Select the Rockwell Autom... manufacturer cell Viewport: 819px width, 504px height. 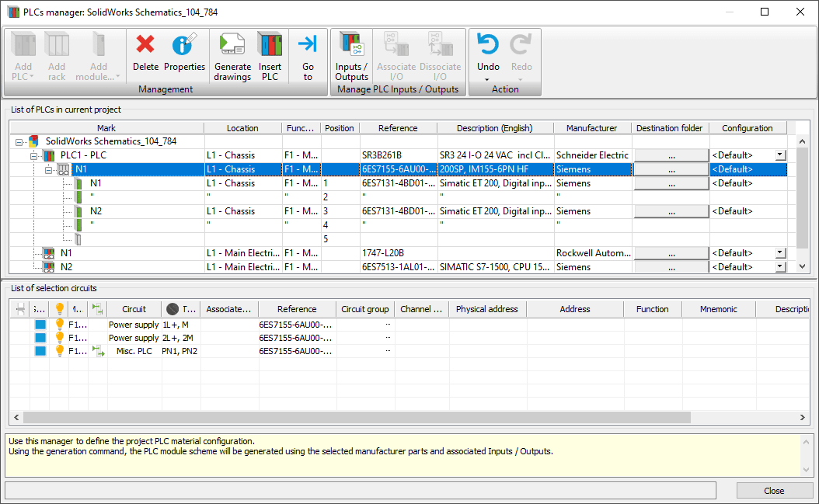click(592, 253)
